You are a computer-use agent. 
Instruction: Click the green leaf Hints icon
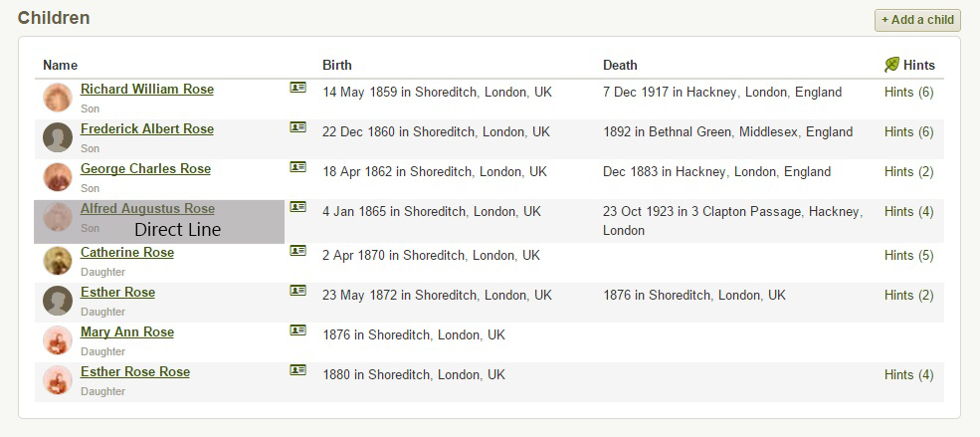point(891,65)
